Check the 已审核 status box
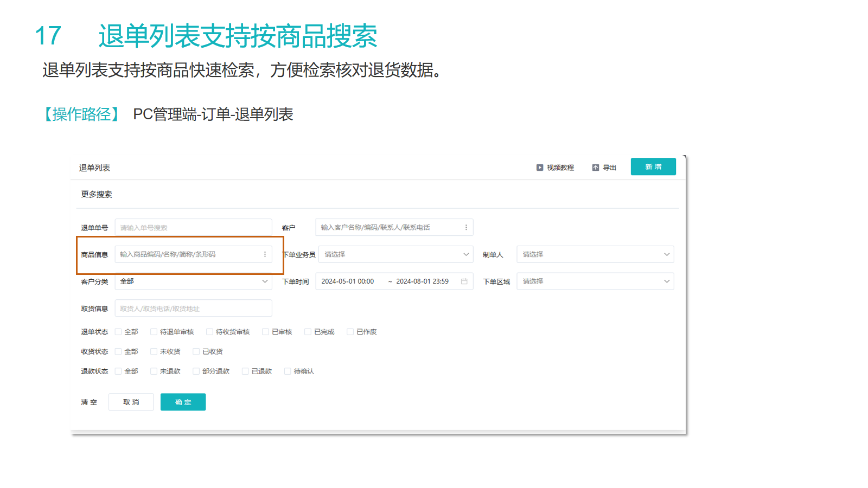The height and width of the screenshot is (488, 868). click(265, 332)
